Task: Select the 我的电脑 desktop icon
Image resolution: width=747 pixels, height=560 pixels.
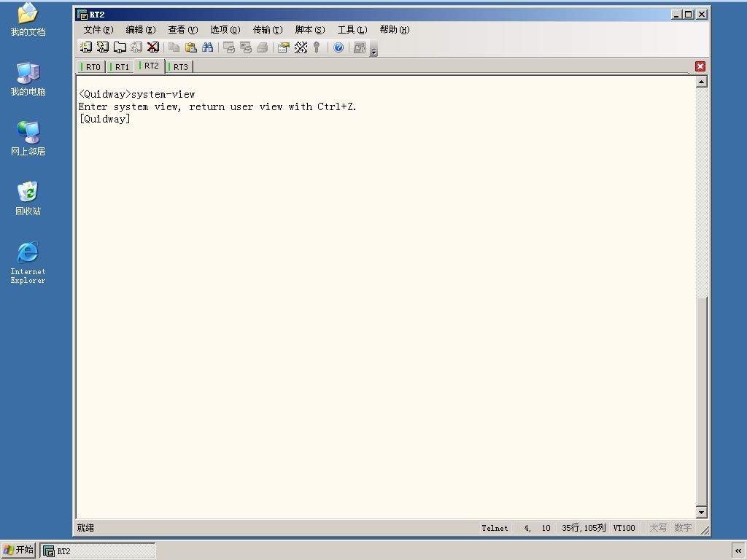Action: (x=28, y=79)
